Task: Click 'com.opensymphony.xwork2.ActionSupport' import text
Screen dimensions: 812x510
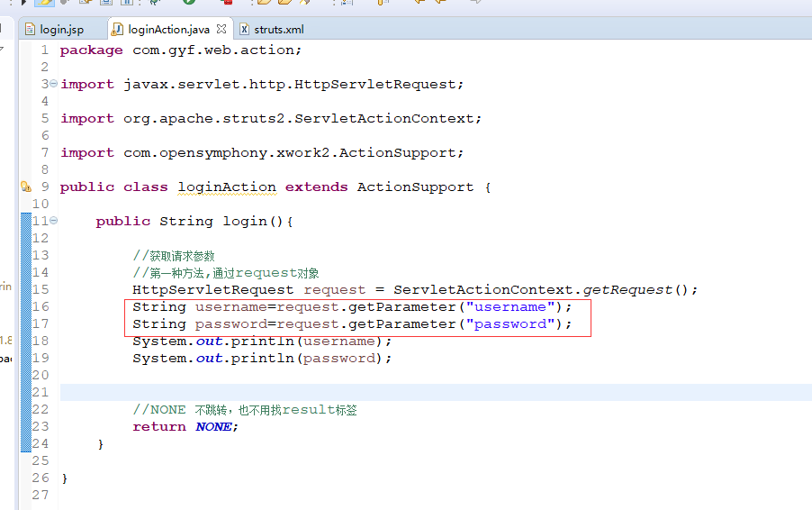Action: [x=290, y=153]
